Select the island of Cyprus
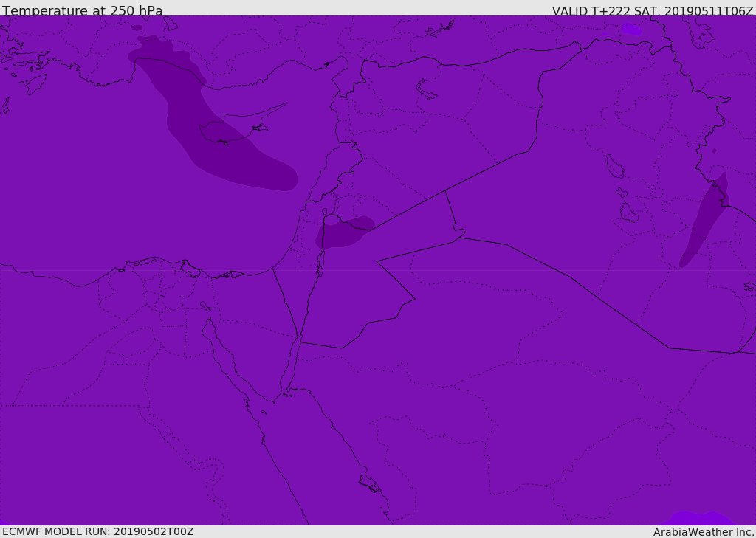 [235, 128]
